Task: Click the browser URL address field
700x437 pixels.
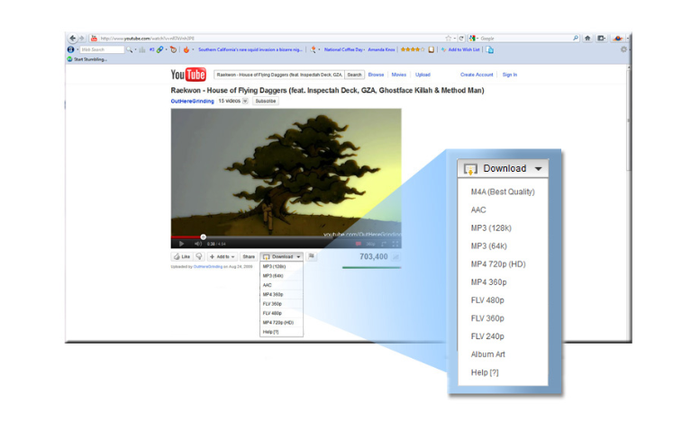Action: pos(270,38)
